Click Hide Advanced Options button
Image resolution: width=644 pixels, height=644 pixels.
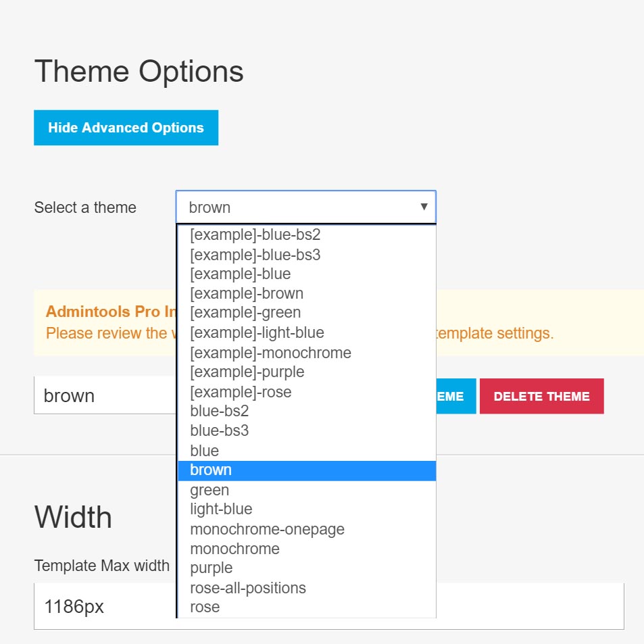[126, 128]
